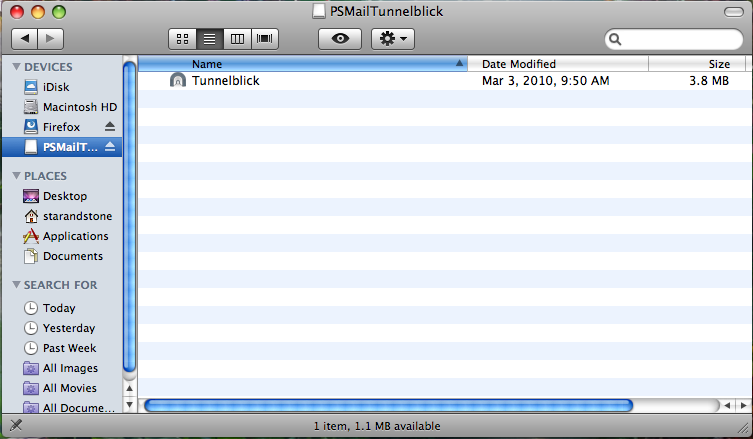753x439 pixels.
Task: Select the All Movies saved search
Action: [61, 388]
